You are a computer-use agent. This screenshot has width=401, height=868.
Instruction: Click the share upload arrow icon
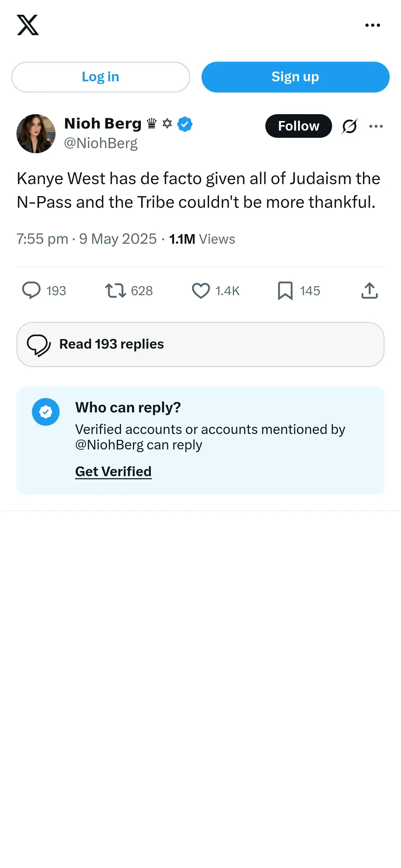(369, 291)
